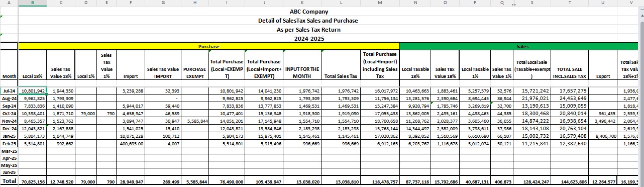Click cell with value 20,840,014
This screenshot has height=187, width=644.
pyautogui.click(x=569, y=114)
